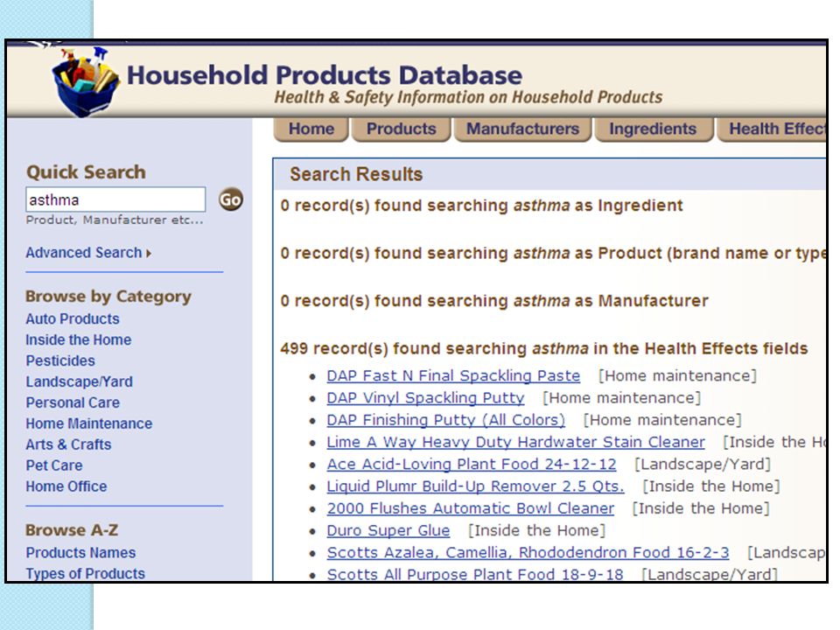
Task: Open the Advanced Search link
Action: coord(88,252)
